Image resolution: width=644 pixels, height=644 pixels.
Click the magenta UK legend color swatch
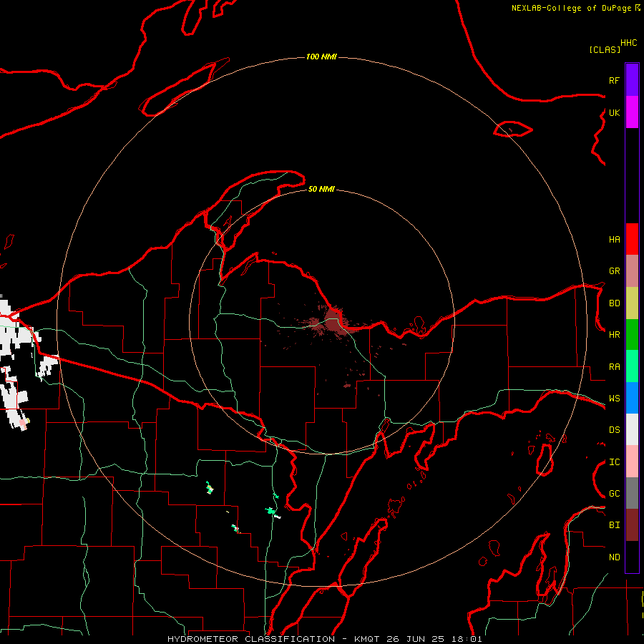[x=632, y=112]
